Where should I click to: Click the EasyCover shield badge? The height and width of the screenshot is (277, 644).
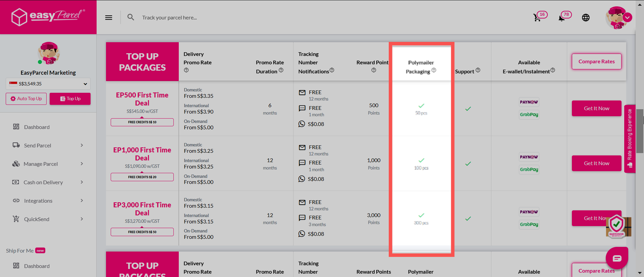(x=617, y=226)
